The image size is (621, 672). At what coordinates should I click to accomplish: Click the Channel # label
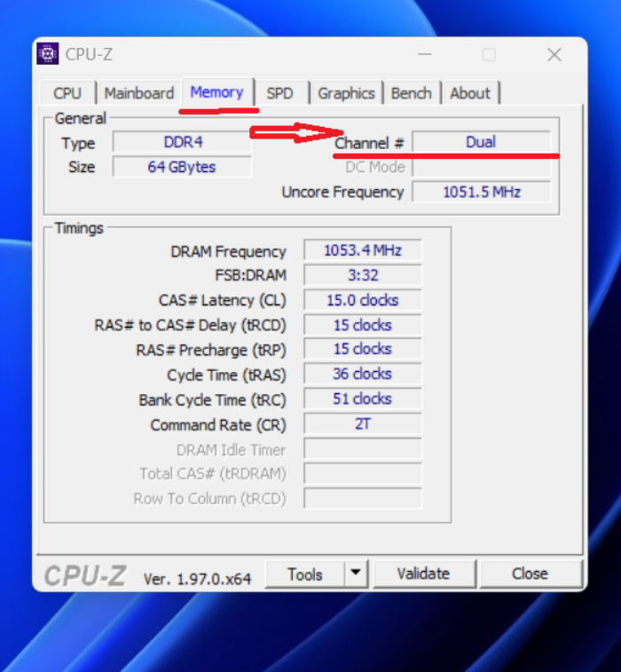(369, 143)
